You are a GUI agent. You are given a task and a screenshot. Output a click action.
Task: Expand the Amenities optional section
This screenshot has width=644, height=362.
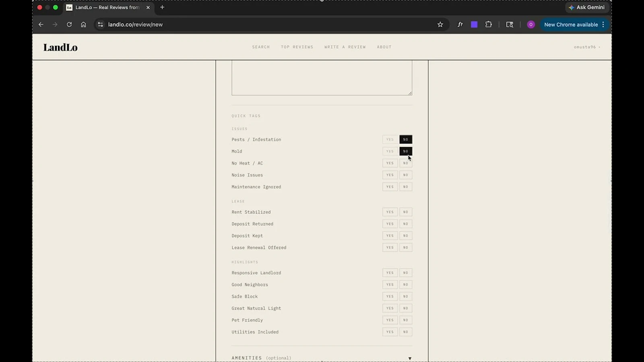[322, 358]
